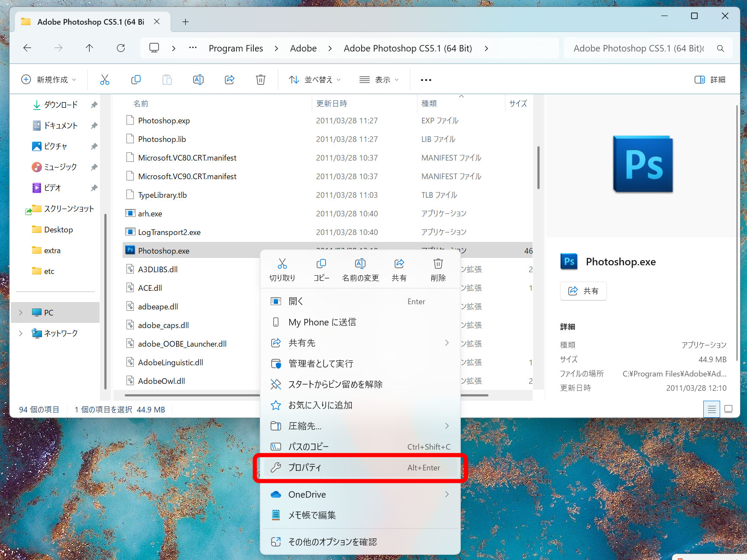Open ダウンロード in the sidebar
The width and height of the screenshot is (747, 560).
(61, 105)
